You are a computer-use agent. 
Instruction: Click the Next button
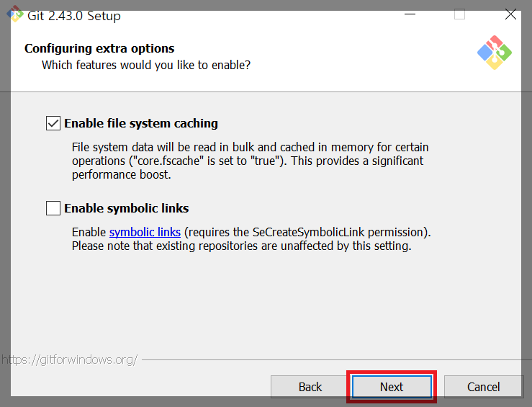click(392, 387)
